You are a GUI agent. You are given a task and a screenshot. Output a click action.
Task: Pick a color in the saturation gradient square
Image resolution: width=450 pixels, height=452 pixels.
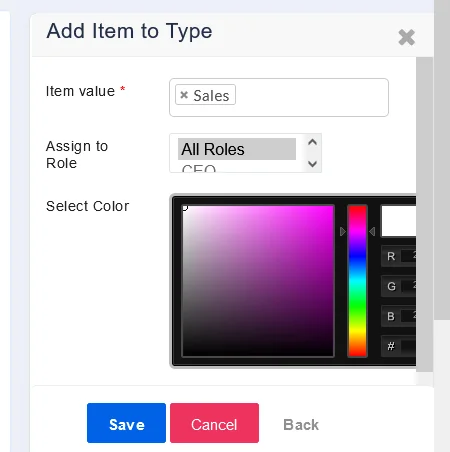click(258, 281)
